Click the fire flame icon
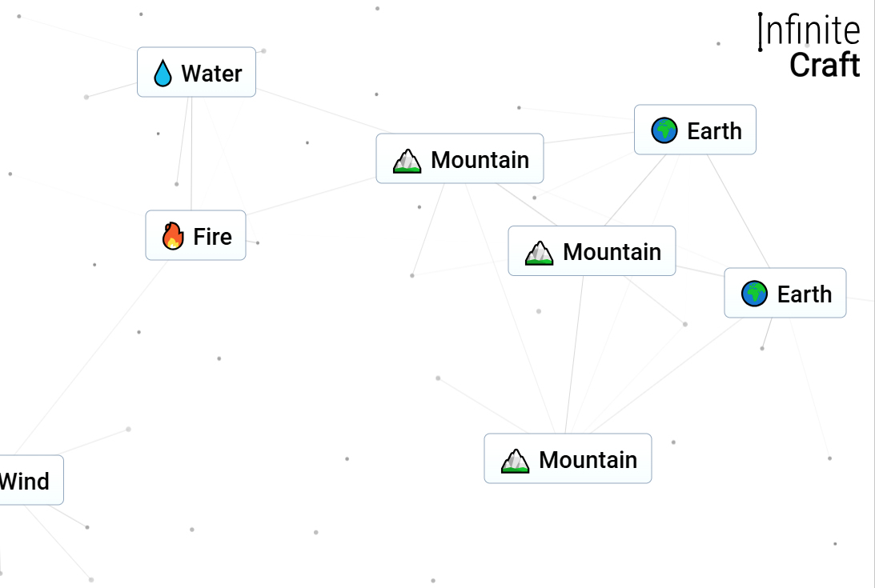Viewport: 875px width, 588px height. pyautogui.click(x=173, y=236)
